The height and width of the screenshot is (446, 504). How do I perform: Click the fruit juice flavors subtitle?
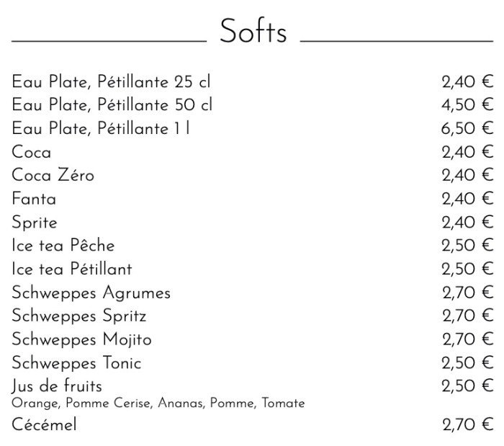coord(158,403)
